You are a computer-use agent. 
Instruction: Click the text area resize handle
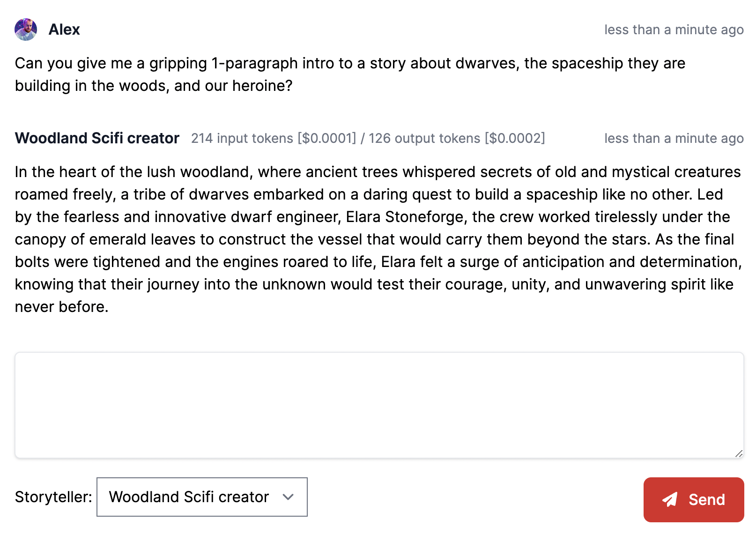point(739,453)
